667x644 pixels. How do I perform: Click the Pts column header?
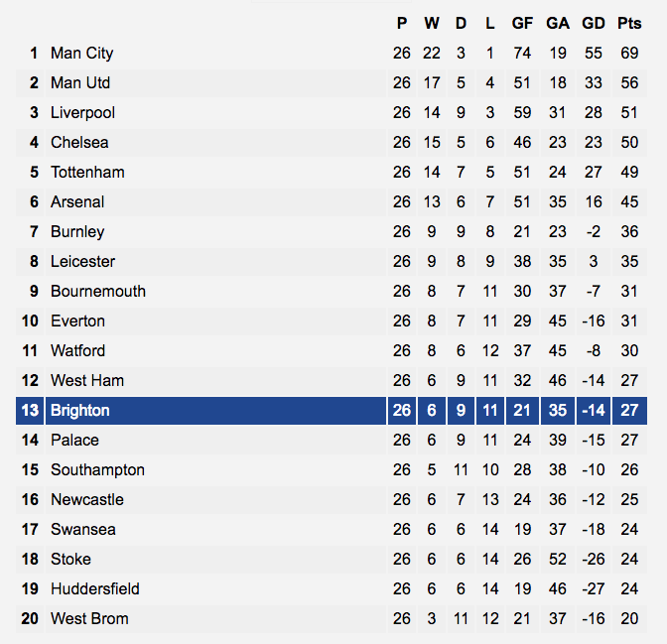[629, 23]
